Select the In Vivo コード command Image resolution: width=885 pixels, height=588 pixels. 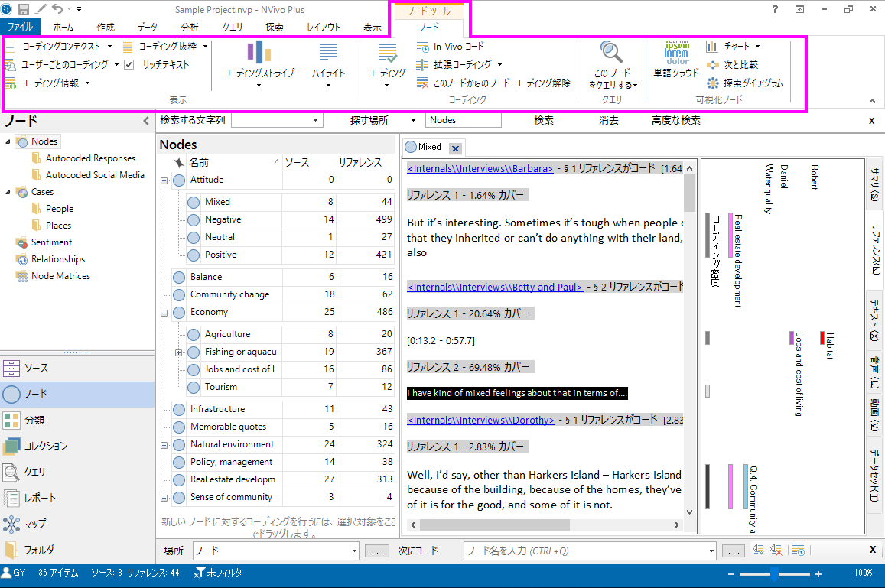(x=451, y=47)
